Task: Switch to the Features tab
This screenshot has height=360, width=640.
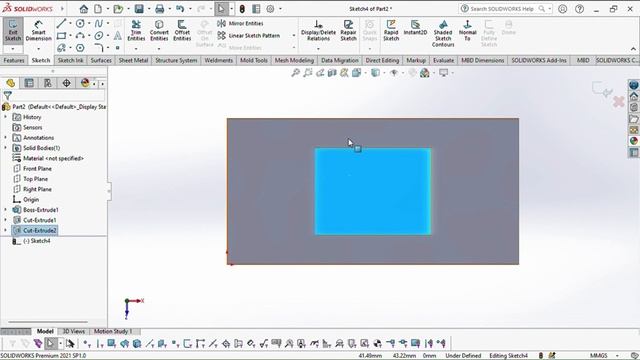Action: 14,60
